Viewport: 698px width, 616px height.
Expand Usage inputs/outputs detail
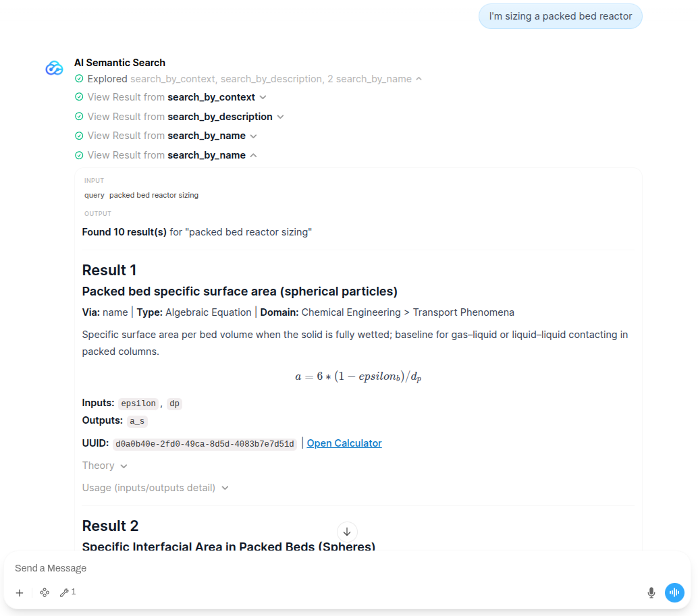(x=155, y=487)
